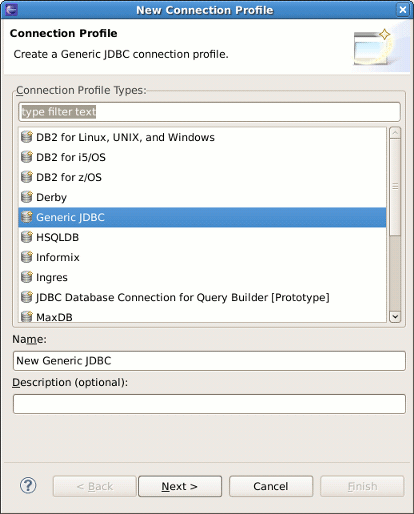Viewport: 414px width, 514px height.
Task: Click the profile list scrollbar thumb
Action: pos(395,187)
